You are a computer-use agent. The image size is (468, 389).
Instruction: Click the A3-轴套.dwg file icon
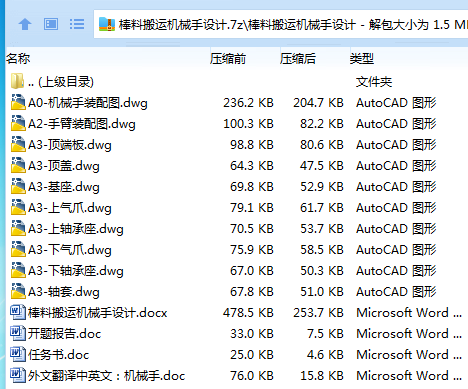coord(18,291)
